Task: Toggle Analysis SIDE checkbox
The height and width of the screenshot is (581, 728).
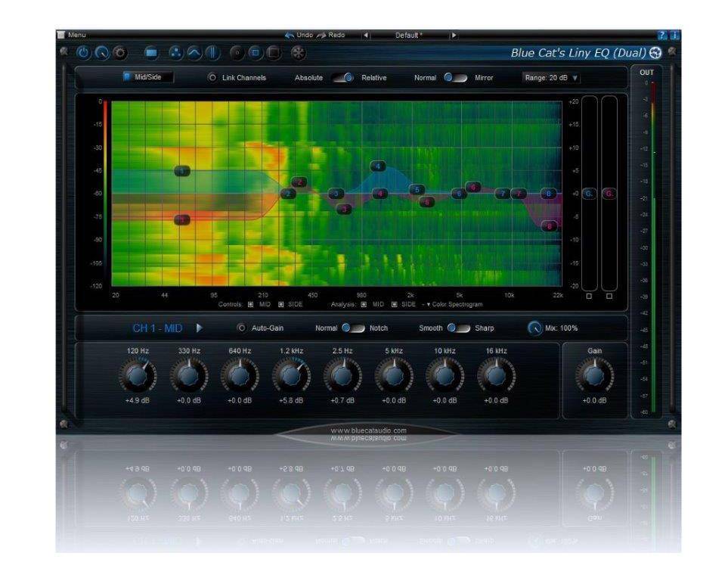Action: 394,304
